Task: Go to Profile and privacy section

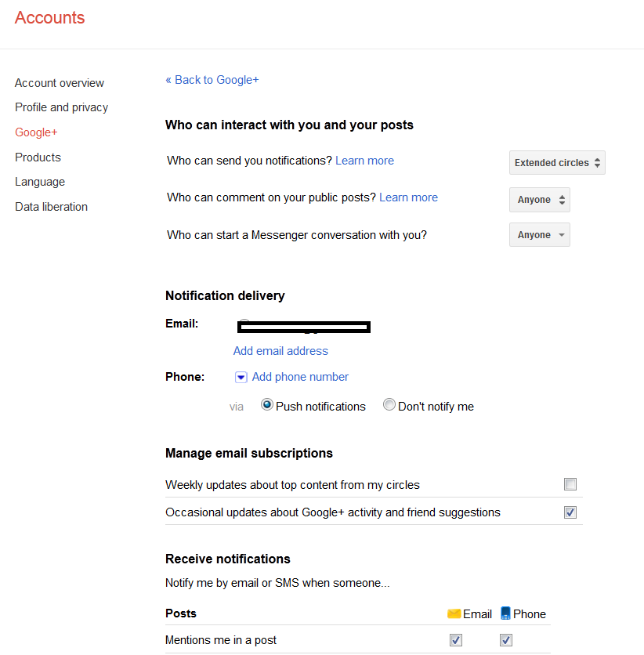Action: 61,107
